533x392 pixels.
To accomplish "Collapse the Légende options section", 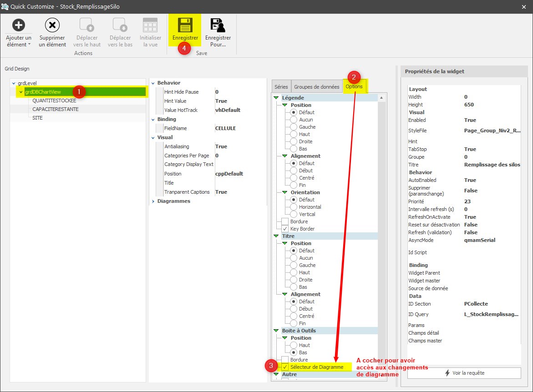I will pos(276,98).
